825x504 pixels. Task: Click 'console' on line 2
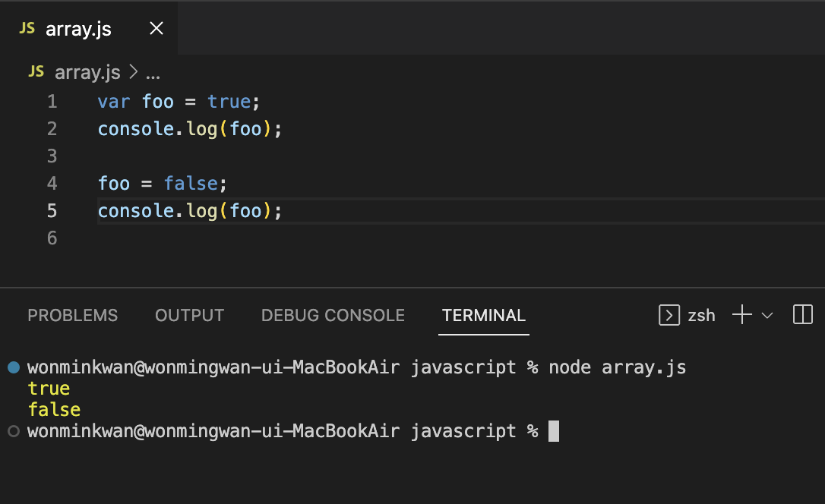click(x=136, y=129)
